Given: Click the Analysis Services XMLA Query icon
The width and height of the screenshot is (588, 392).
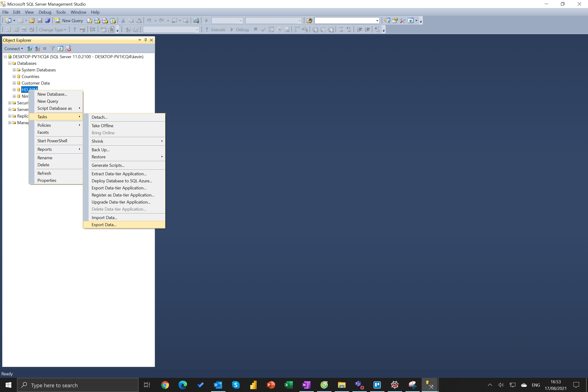Looking at the screenshot, I should 113,20.
